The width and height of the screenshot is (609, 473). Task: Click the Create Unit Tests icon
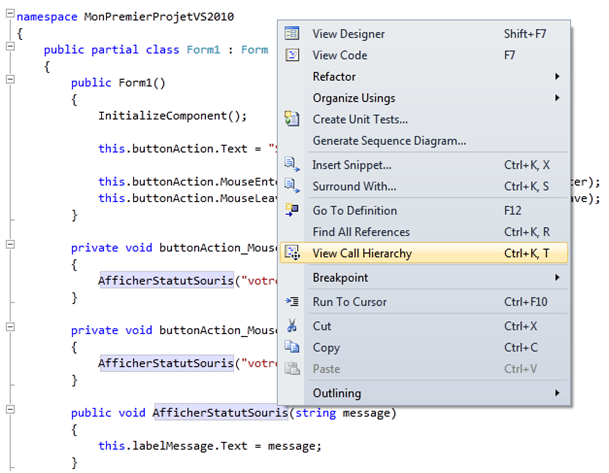pyautogui.click(x=292, y=119)
